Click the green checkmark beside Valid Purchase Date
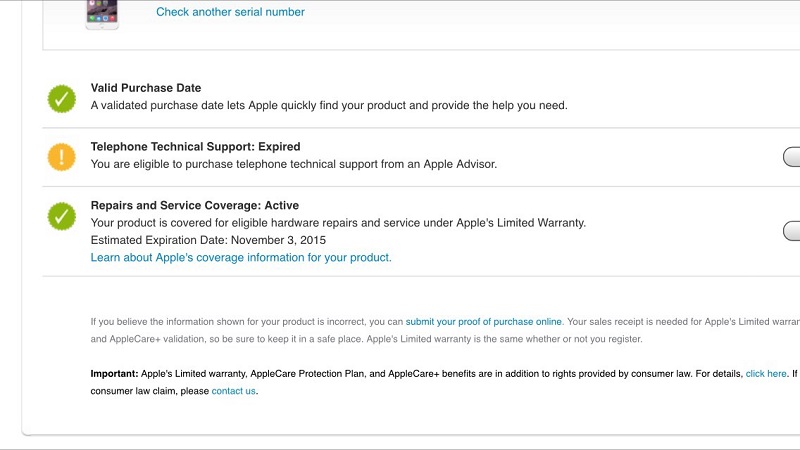This screenshot has height=450, width=800. pyautogui.click(x=62, y=98)
